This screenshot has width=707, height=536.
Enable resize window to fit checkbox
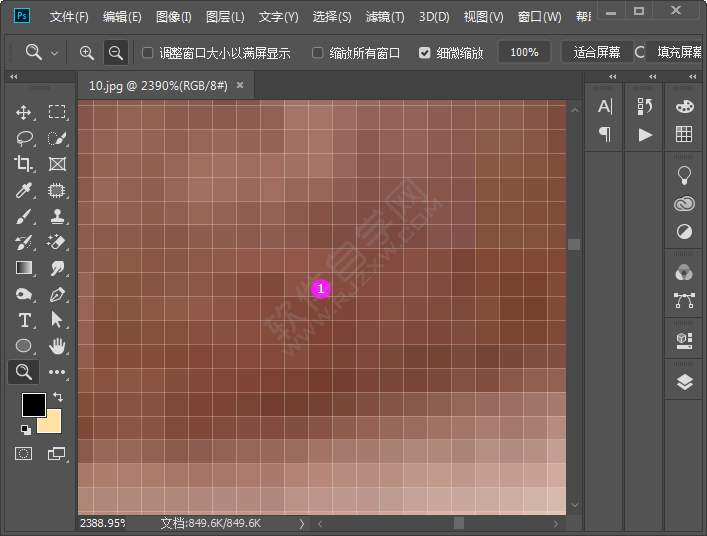click(x=148, y=53)
